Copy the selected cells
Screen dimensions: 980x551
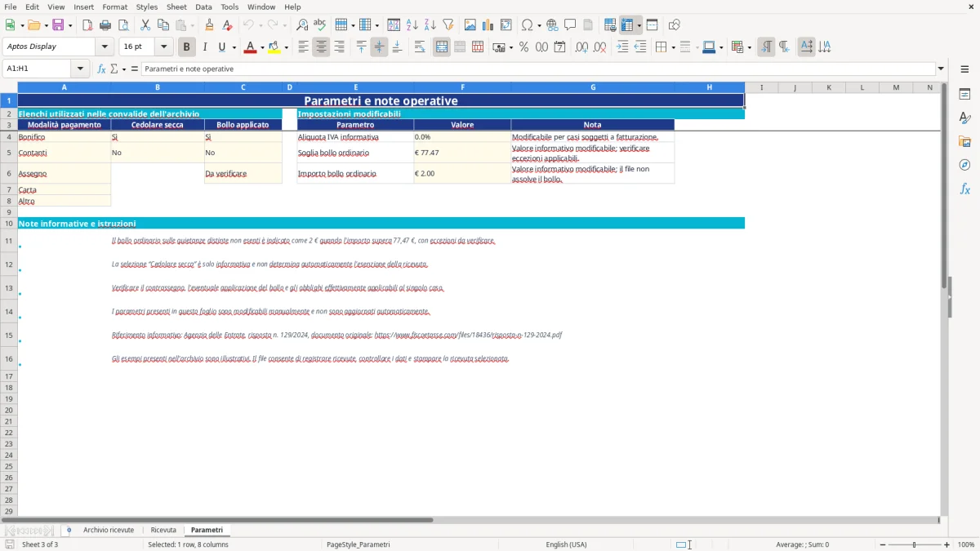[163, 24]
